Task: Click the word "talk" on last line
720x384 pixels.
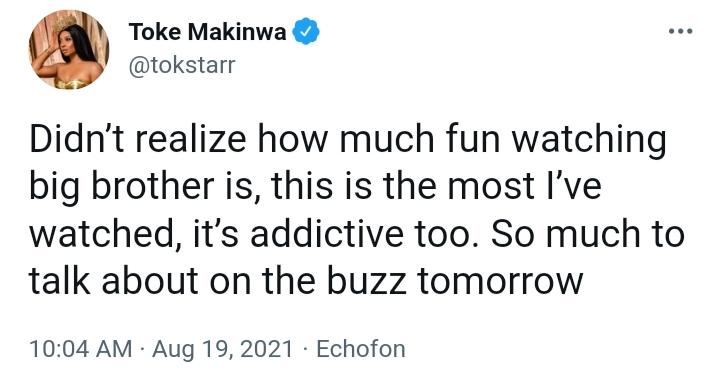Action: pos(60,280)
